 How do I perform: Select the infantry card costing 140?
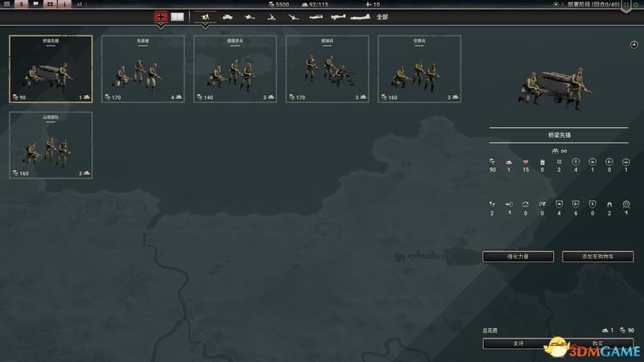[235, 68]
